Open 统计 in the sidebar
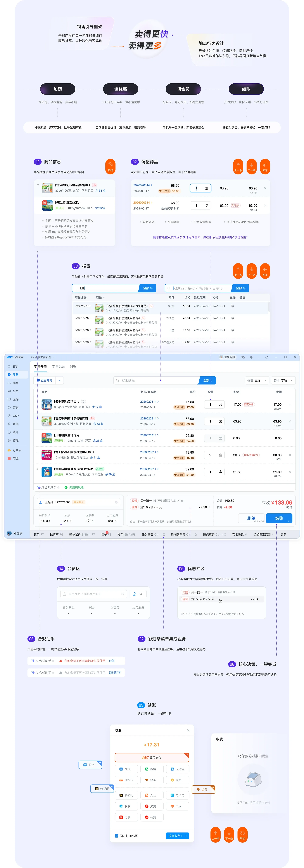This screenshot has width=304, height=868. click(x=13, y=432)
